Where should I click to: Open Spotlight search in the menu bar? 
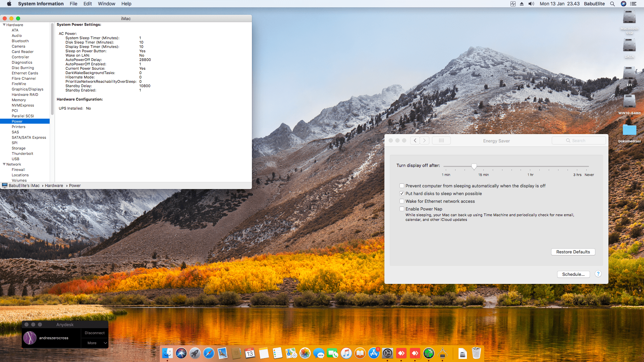[x=612, y=4]
